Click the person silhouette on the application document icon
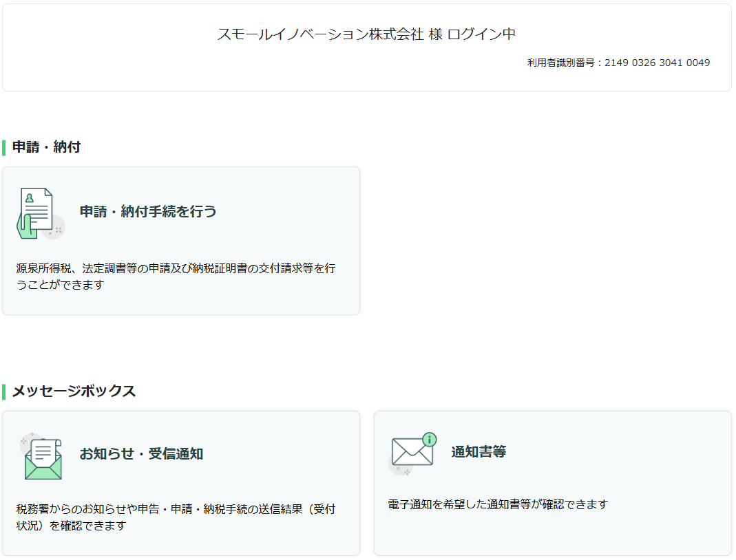The image size is (736, 560). [x=29, y=198]
